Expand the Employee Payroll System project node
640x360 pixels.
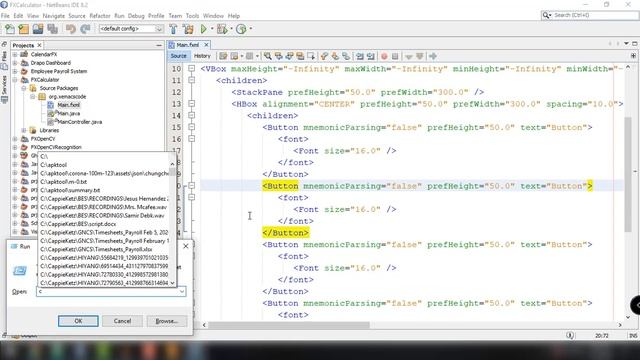pos(15,71)
